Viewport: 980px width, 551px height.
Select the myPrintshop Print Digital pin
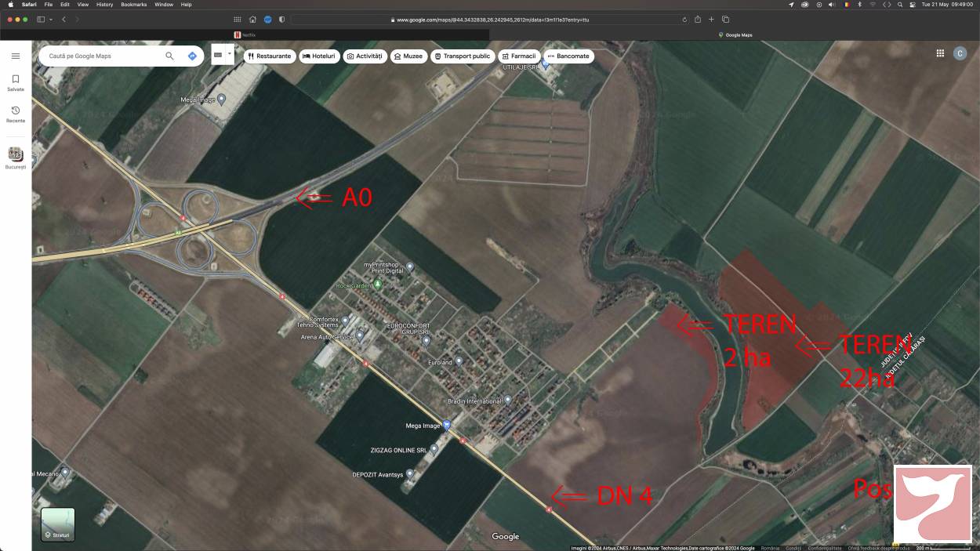point(409,267)
